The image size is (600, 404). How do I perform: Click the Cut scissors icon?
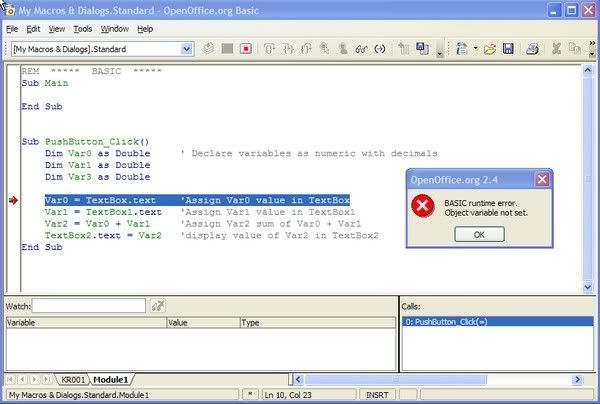point(556,49)
